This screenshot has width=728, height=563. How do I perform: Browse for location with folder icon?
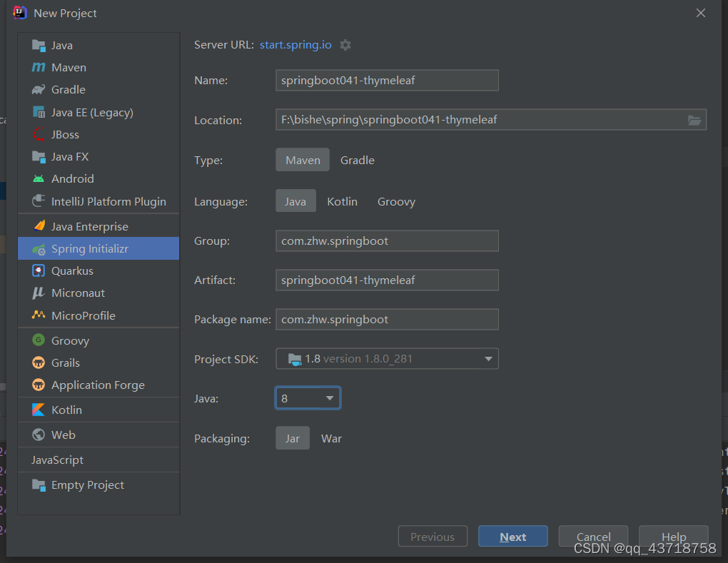coord(694,120)
